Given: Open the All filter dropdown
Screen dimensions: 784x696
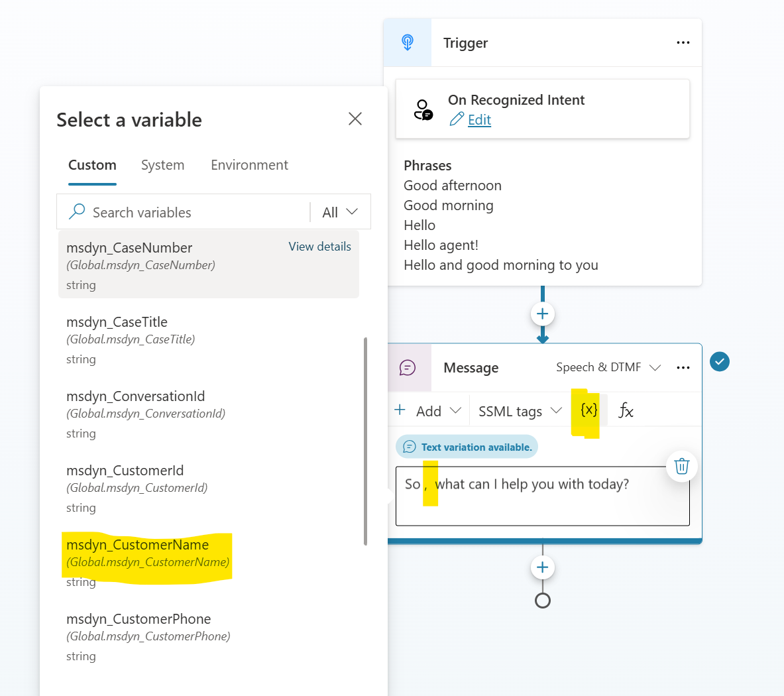Looking at the screenshot, I should pos(340,212).
